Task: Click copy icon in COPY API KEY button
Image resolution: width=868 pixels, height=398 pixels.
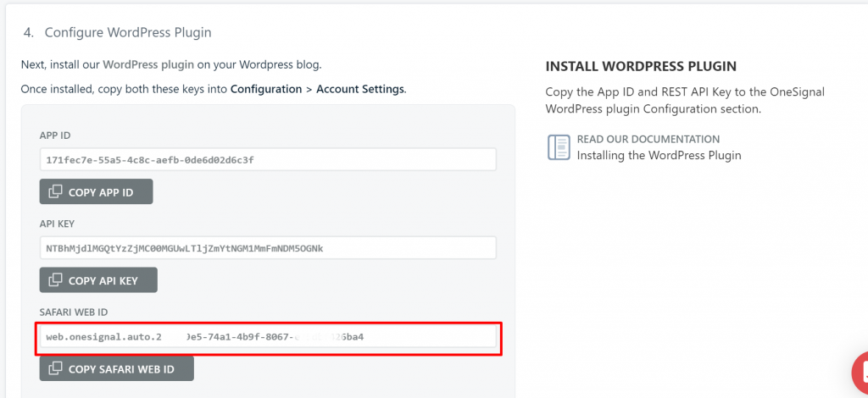Action: (55, 280)
